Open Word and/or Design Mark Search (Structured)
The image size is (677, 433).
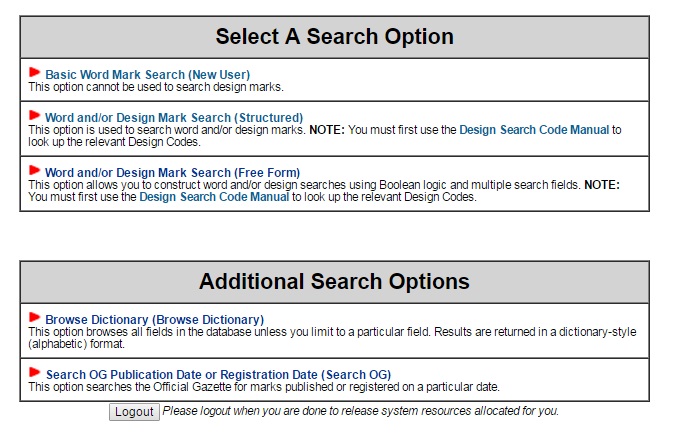click(174, 118)
